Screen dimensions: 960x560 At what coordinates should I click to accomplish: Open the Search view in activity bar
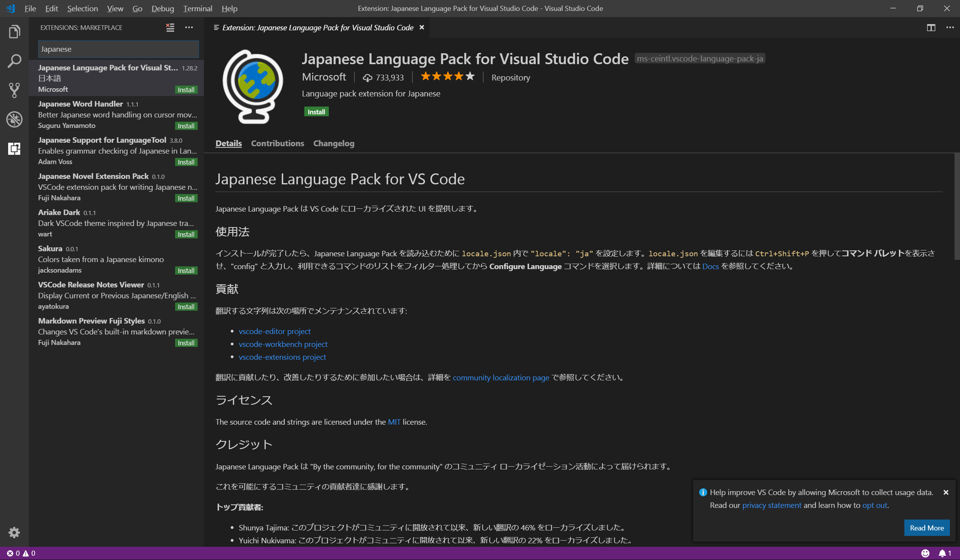point(14,61)
